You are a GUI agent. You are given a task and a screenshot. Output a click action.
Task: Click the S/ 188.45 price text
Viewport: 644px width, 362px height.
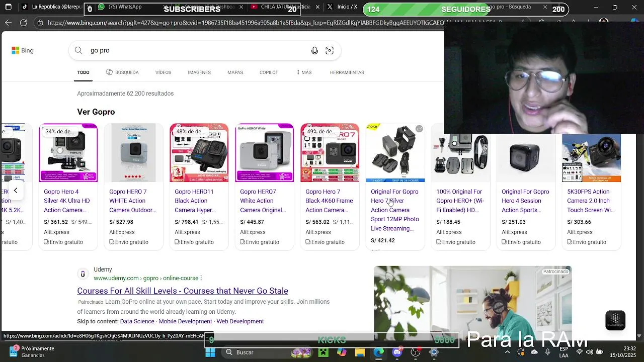coord(448,222)
